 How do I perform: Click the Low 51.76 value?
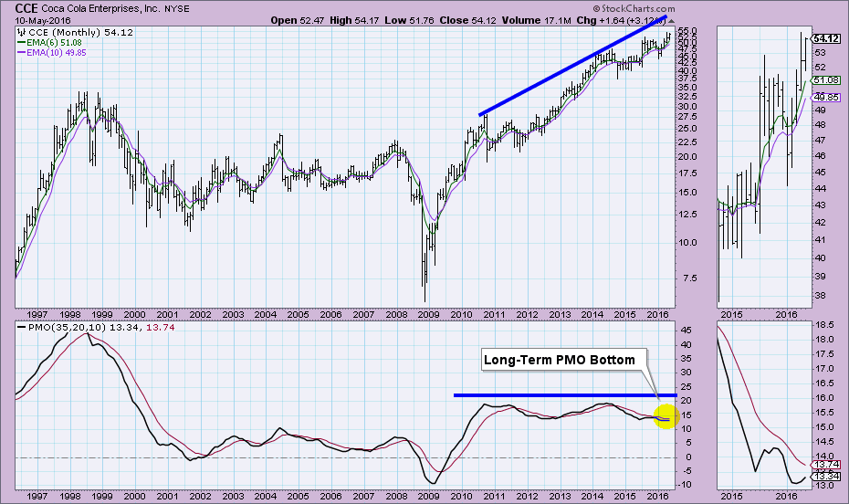(409, 20)
